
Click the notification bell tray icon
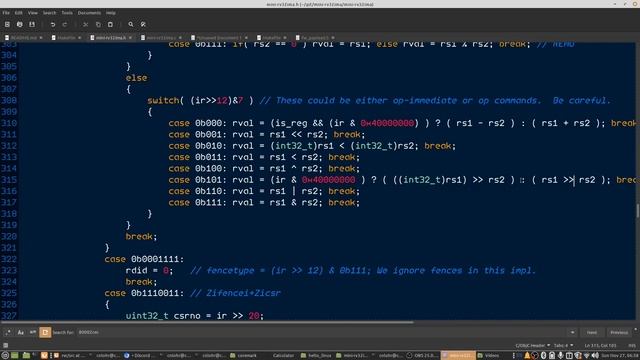pos(527,356)
